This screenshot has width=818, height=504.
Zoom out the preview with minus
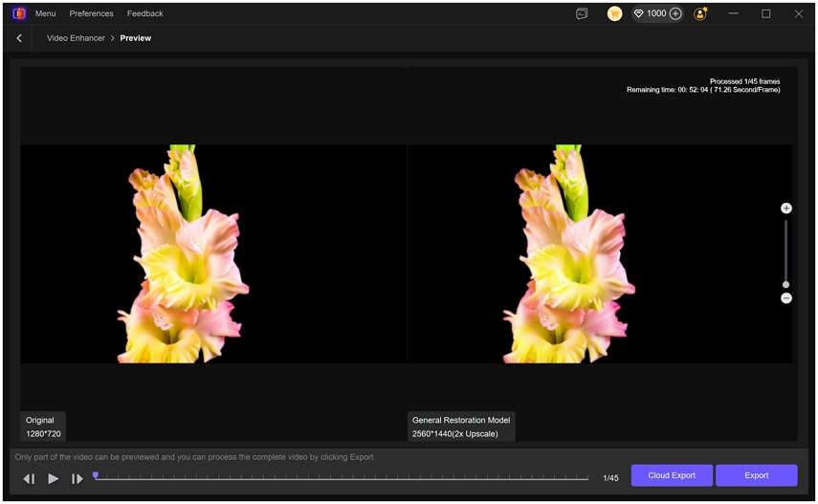click(786, 298)
